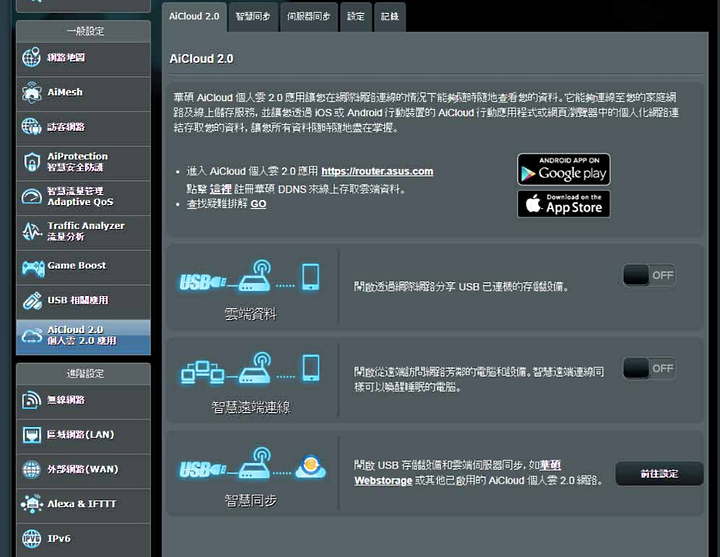720x557 pixels.
Task: Select the Game Boost menu label
Action: tap(77, 265)
